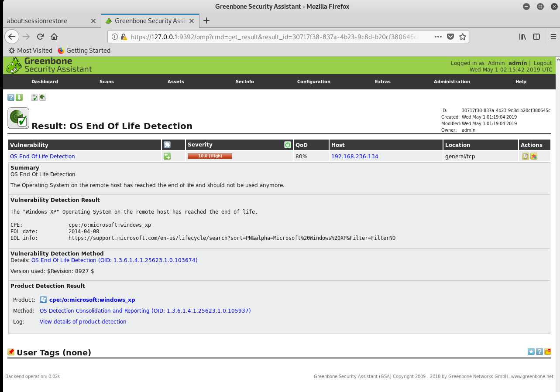The height and width of the screenshot is (392, 560).
Task: Log out via the Logout link
Action: [x=543, y=63]
